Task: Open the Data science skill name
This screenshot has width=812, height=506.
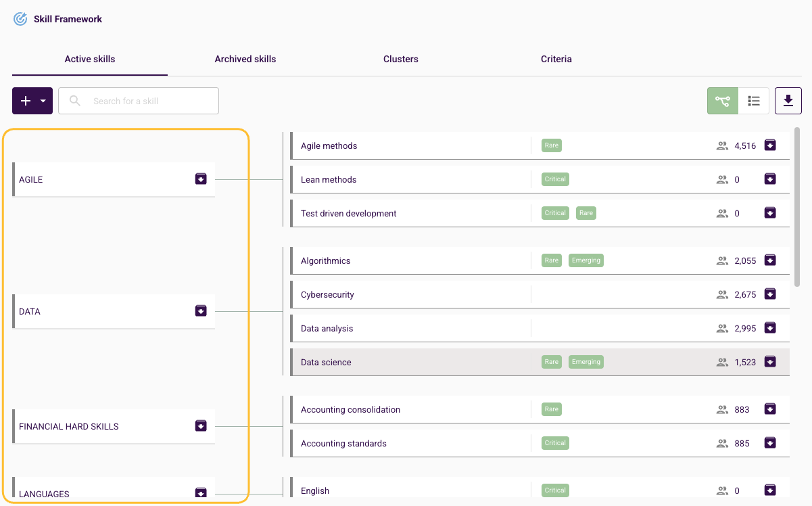Action: pos(326,362)
